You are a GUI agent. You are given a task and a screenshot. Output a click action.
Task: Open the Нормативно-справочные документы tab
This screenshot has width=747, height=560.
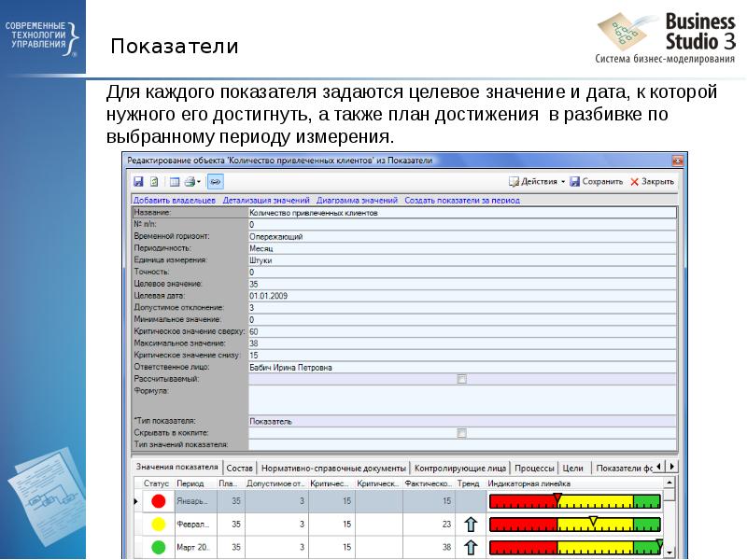click(333, 469)
